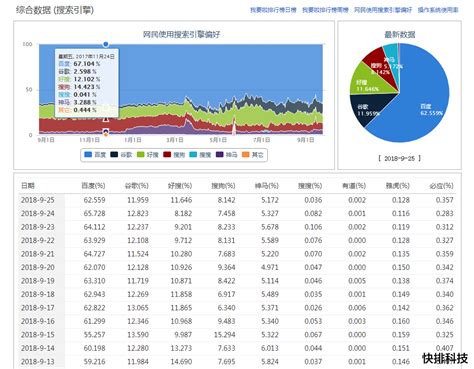The height and width of the screenshot is (369, 474).
Task: Click the 谷歌(%) column header
Action: 137,186
